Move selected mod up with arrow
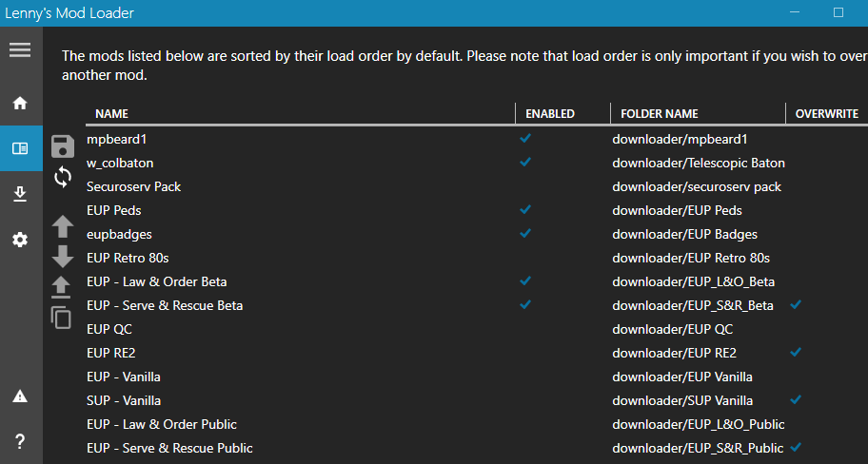This screenshot has width=868, height=464. [63, 226]
